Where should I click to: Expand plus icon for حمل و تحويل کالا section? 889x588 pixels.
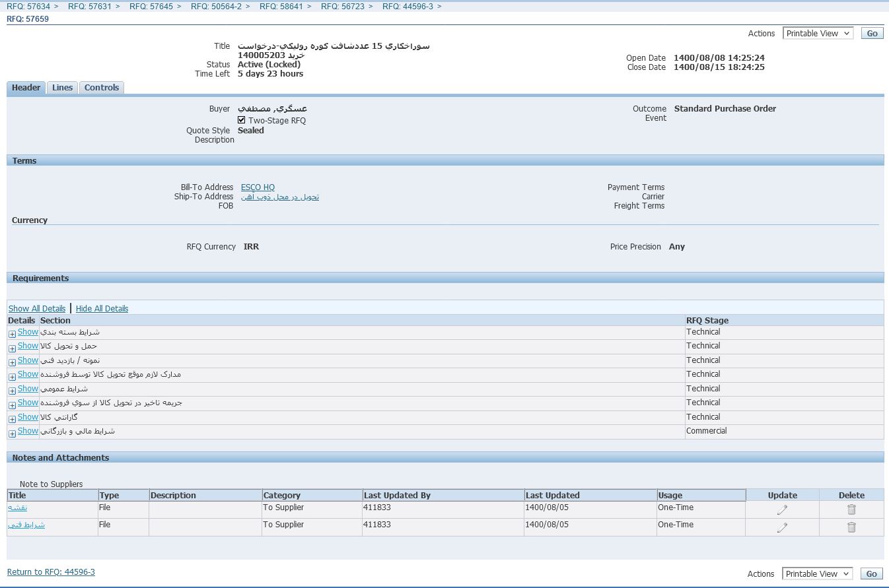(12, 348)
